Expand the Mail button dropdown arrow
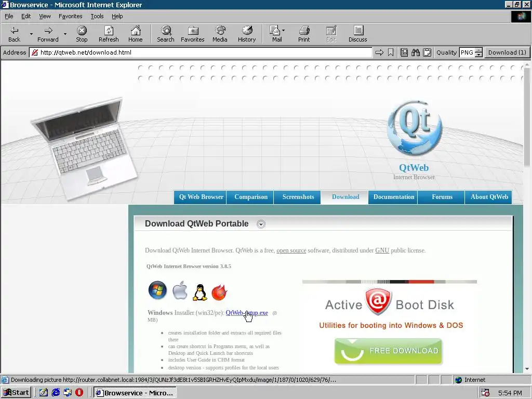Screen dimensions: 532x399 pyautogui.click(x=283, y=31)
